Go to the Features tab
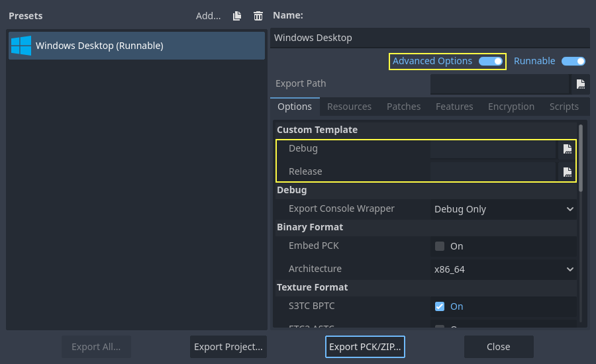Screen dimensions: 596x364 [454, 107]
